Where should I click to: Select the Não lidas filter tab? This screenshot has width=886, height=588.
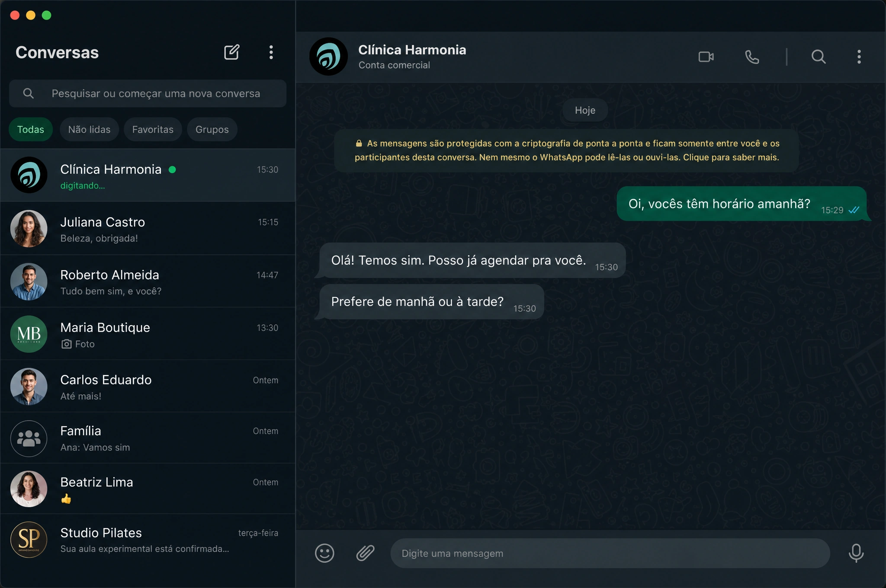(x=89, y=129)
